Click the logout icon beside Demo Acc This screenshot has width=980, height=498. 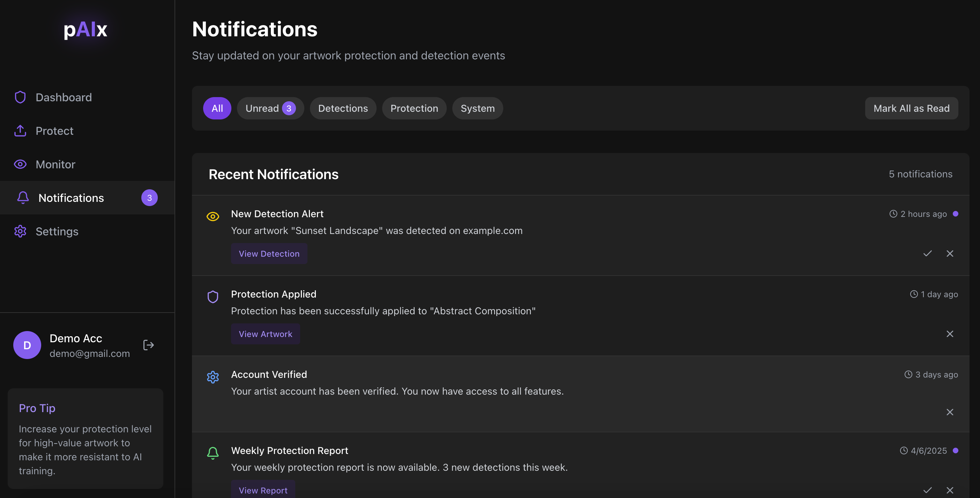coord(148,345)
